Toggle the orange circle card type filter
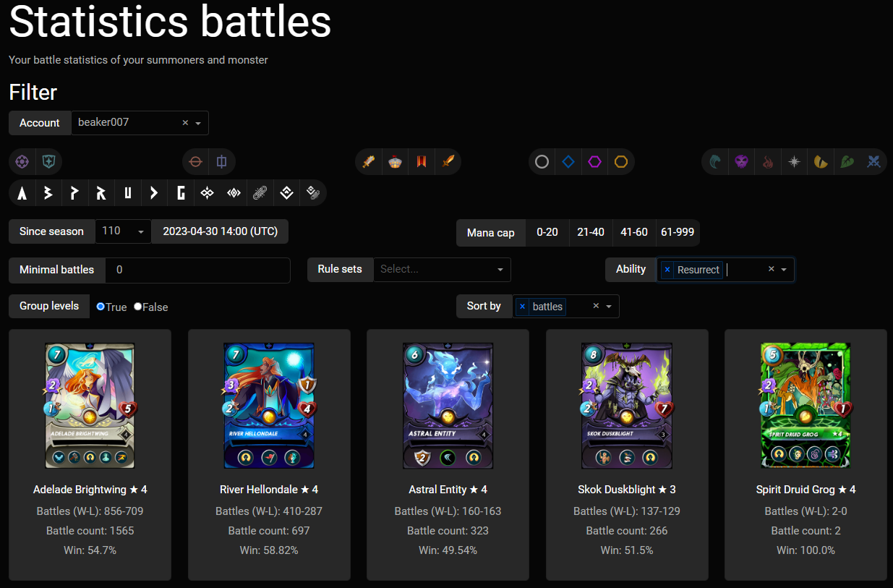The height and width of the screenshot is (588, 893). (195, 162)
